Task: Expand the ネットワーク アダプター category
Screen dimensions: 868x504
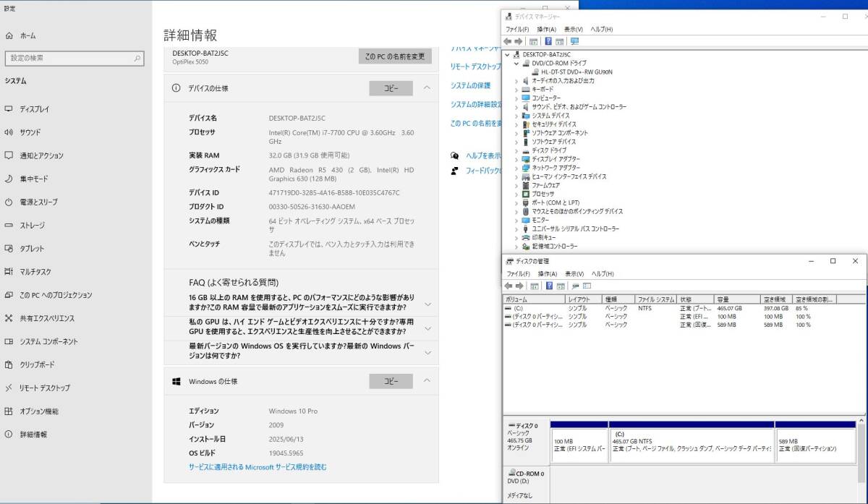Action: click(516, 168)
